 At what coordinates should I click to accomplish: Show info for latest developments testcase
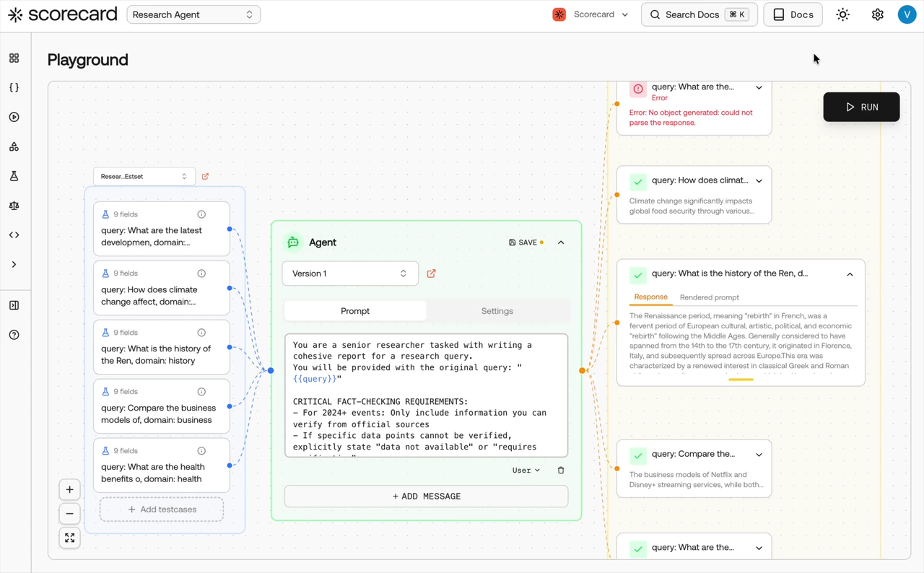point(201,214)
